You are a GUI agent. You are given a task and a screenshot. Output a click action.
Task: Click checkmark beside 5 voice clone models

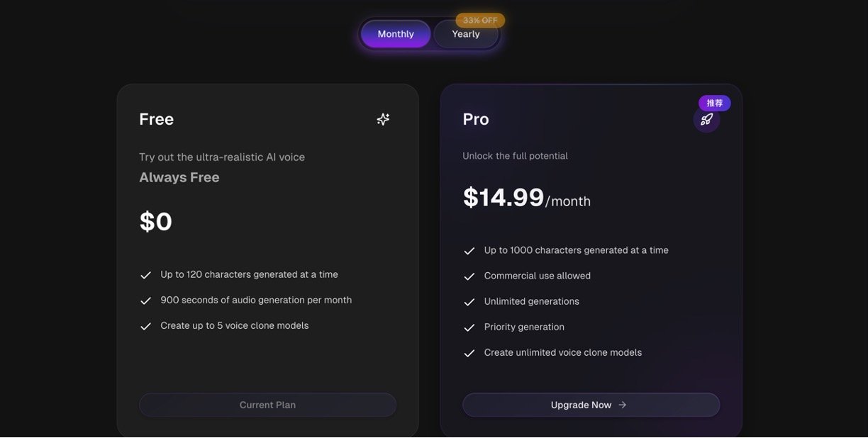[x=146, y=326]
